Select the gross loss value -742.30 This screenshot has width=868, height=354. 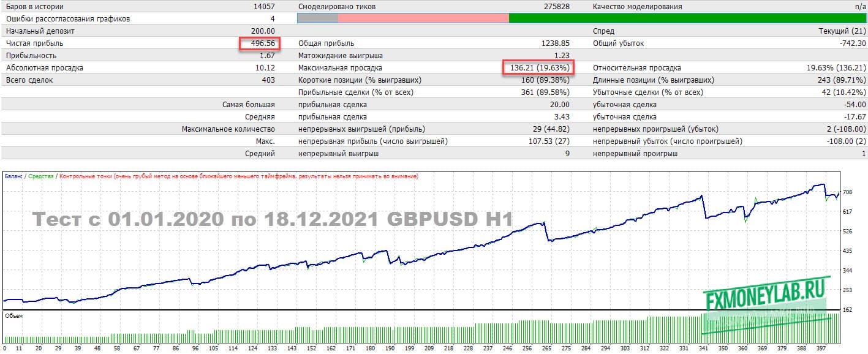[x=853, y=43]
